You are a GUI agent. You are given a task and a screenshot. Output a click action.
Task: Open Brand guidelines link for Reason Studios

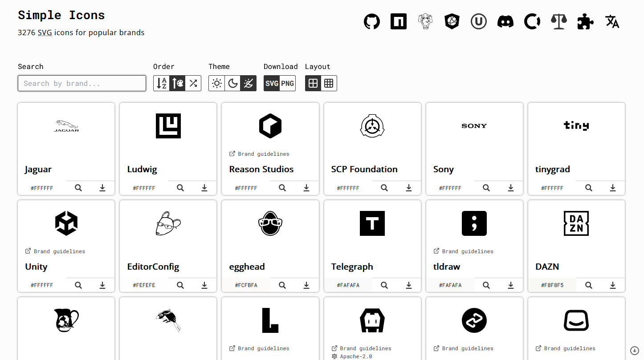coord(263,154)
